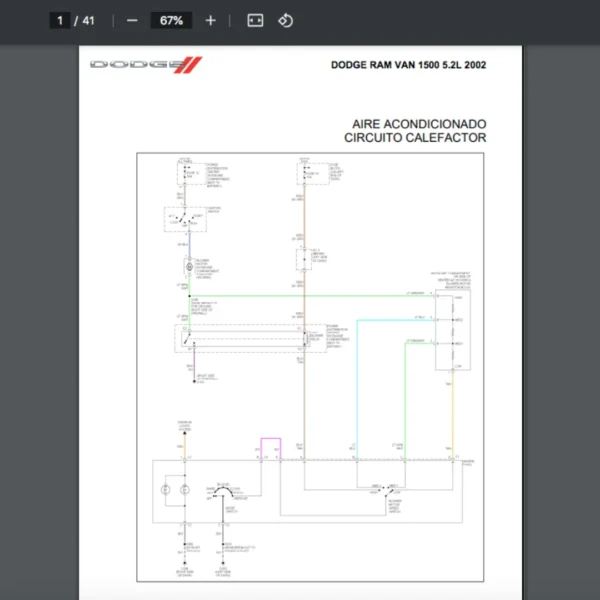Viewport: 600px width, 600px height.
Task: Click the zoom in plus icon
Action: [210, 20]
